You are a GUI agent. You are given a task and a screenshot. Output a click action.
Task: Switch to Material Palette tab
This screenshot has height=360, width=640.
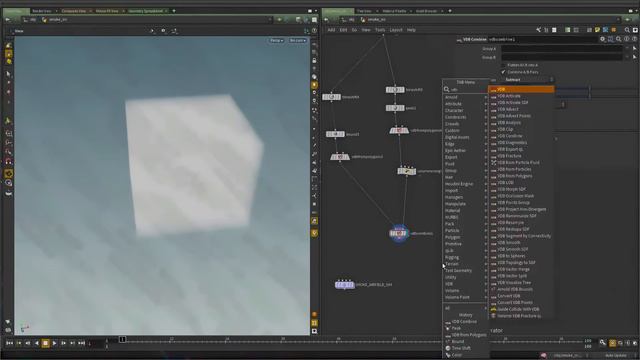394,11
